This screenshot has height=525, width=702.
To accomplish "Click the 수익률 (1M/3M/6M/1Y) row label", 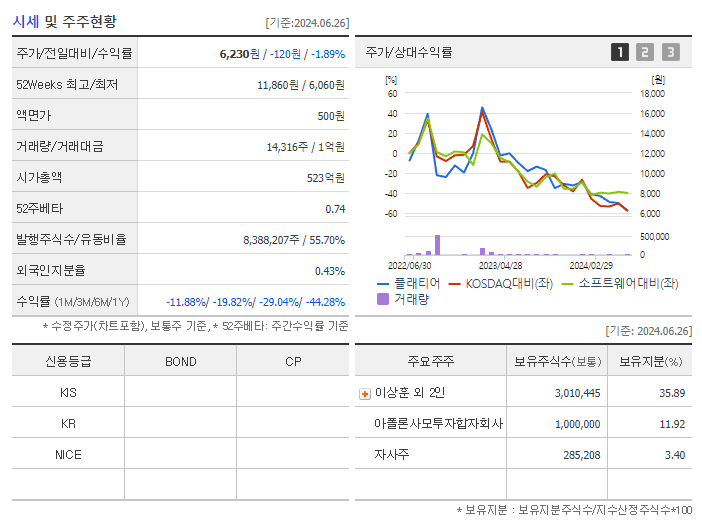I will pyautogui.click(x=73, y=302).
